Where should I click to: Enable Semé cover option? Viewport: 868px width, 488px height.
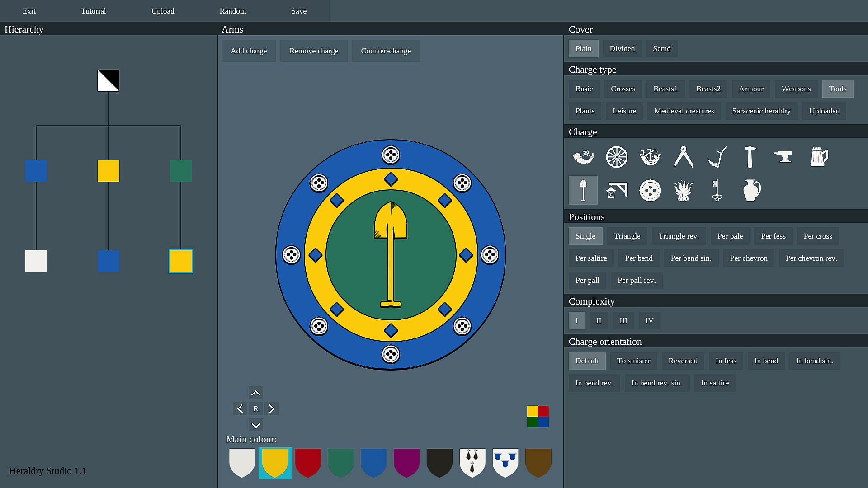(x=661, y=48)
